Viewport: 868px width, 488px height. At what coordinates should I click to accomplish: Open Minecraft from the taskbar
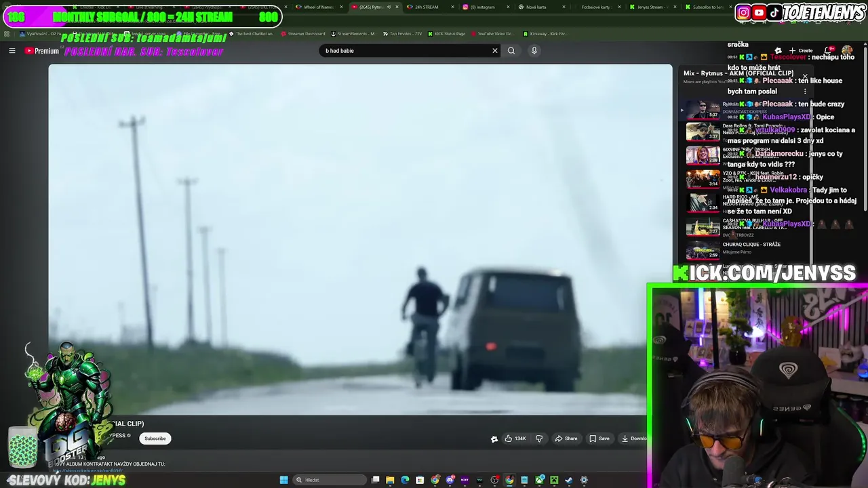click(554, 480)
